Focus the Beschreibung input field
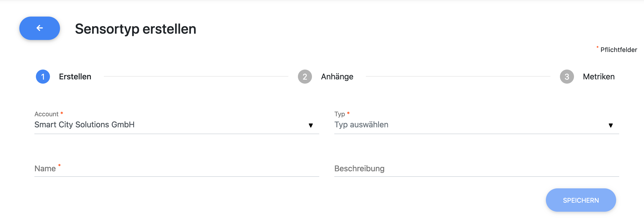This screenshot has height=222, width=644. click(477, 169)
